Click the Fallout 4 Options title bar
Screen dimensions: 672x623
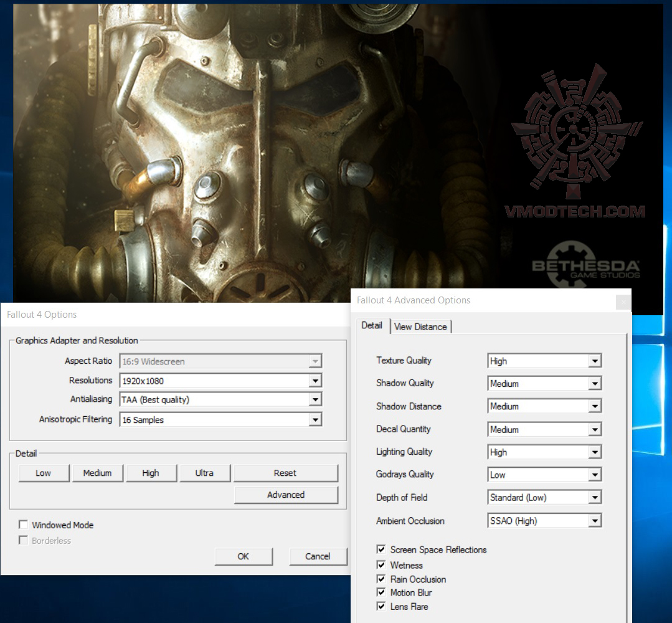pyautogui.click(x=175, y=314)
